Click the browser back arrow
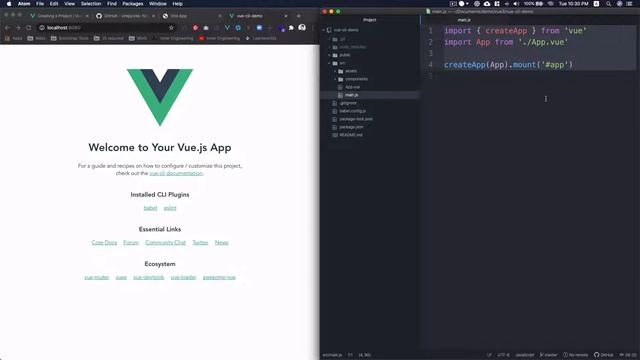The width and height of the screenshot is (640, 360). [x=7, y=28]
